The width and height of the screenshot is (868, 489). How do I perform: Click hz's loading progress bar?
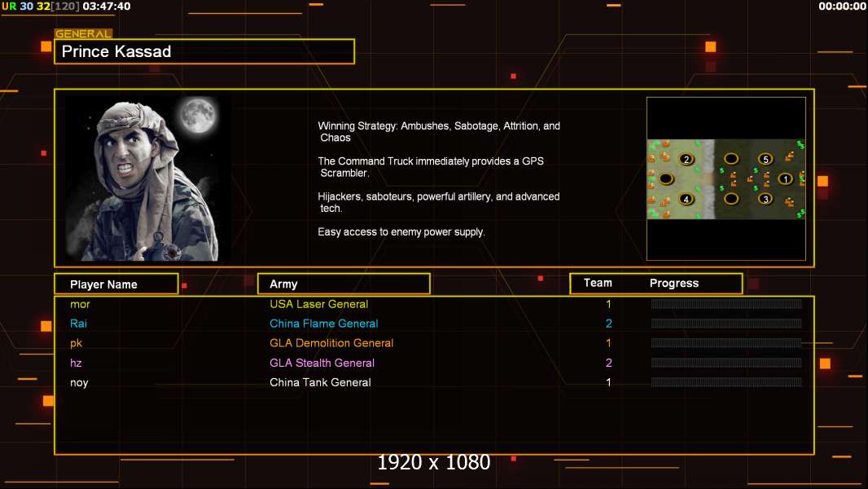[x=726, y=363]
